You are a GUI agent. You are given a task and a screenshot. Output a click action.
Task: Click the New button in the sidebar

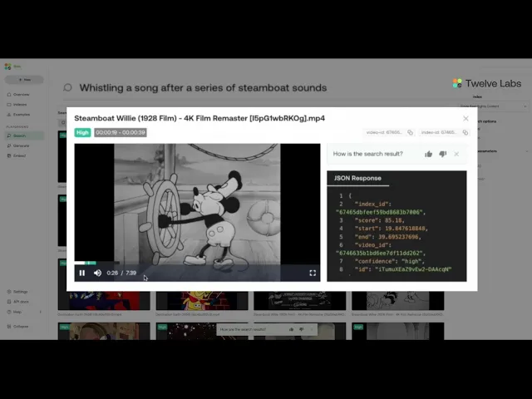pos(24,80)
